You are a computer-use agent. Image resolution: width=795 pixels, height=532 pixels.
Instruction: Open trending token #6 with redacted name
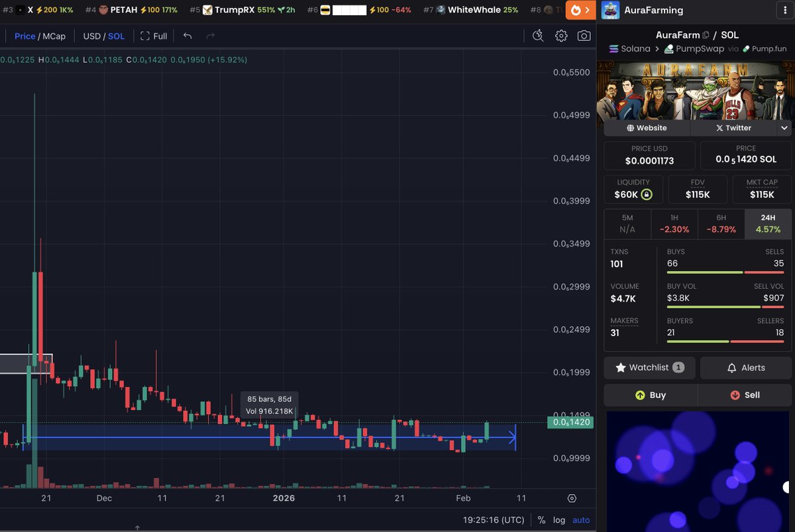click(359, 10)
